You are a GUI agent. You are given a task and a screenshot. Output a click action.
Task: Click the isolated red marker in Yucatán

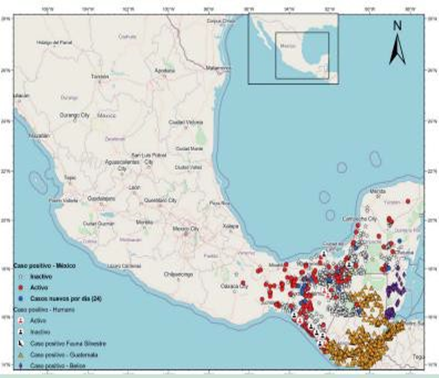[408, 201]
